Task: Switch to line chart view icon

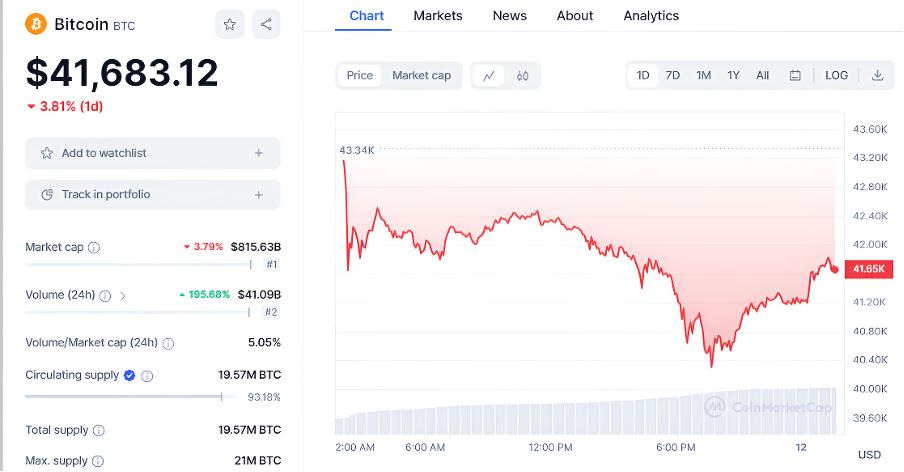Action: tap(489, 75)
